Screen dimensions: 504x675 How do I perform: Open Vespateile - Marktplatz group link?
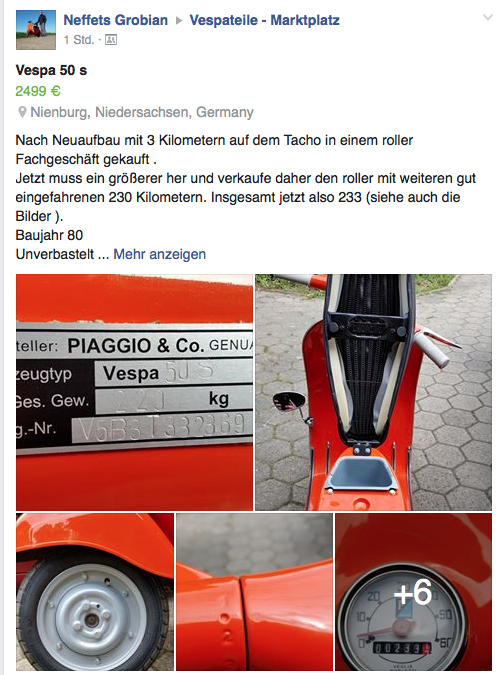point(264,20)
